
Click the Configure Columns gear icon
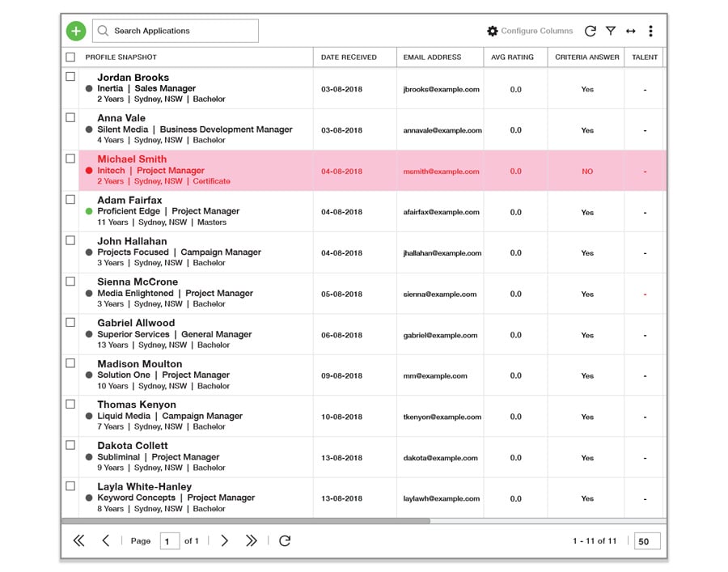492,31
